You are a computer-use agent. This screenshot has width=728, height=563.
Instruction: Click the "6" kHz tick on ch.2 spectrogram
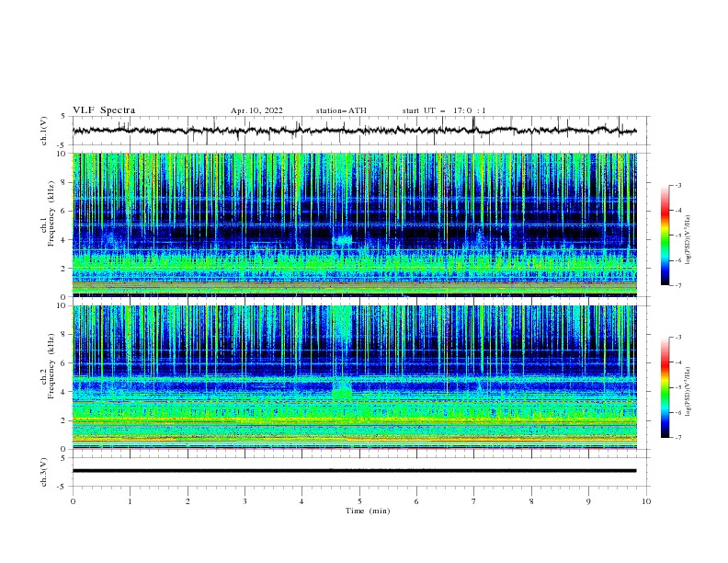click(64, 363)
